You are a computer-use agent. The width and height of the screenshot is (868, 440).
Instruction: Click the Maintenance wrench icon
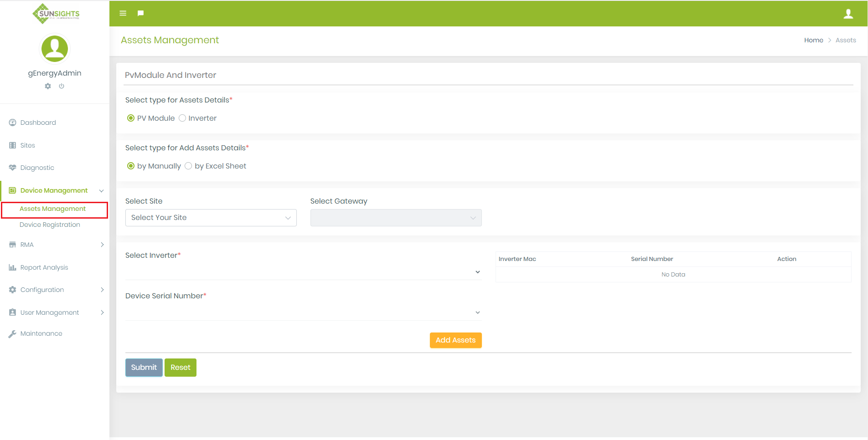(x=12, y=333)
